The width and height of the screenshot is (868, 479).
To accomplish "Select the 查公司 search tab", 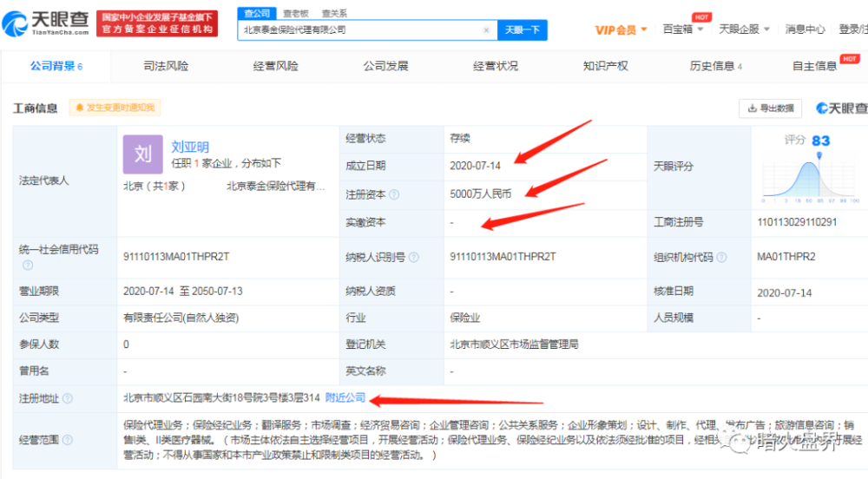I will pyautogui.click(x=257, y=13).
